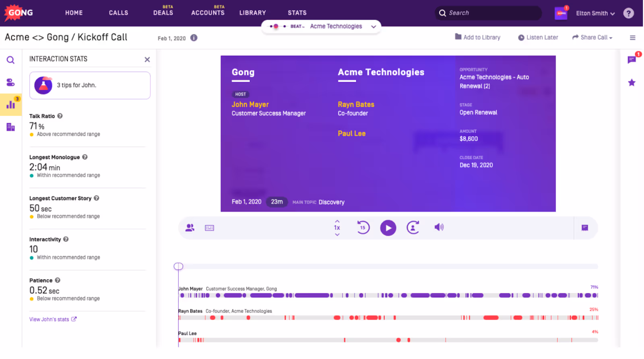
Task: Click John Mayer's talk track timeline
Action: click(x=388, y=295)
